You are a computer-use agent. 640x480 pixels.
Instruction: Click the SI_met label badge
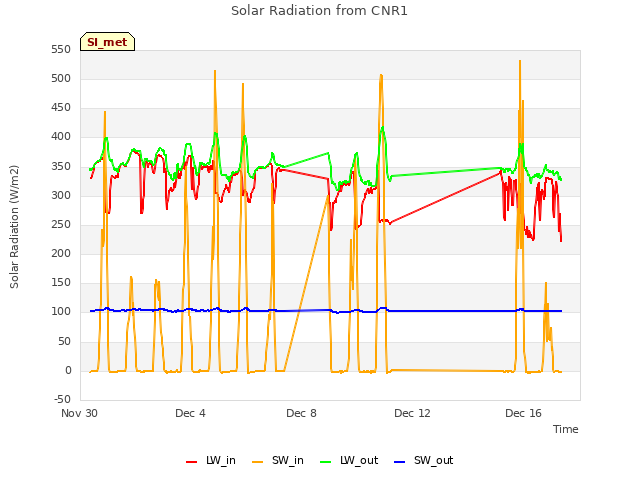click(x=107, y=42)
